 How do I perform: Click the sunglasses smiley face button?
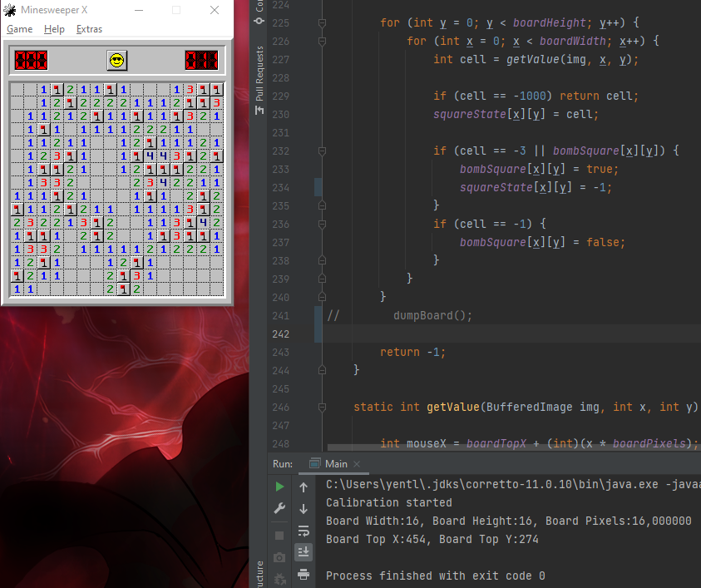117,61
